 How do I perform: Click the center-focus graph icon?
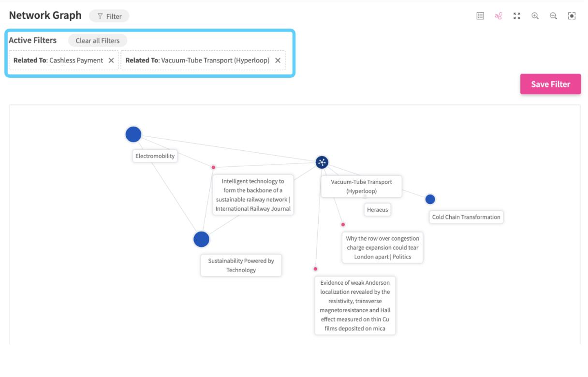click(x=572, y=16)
